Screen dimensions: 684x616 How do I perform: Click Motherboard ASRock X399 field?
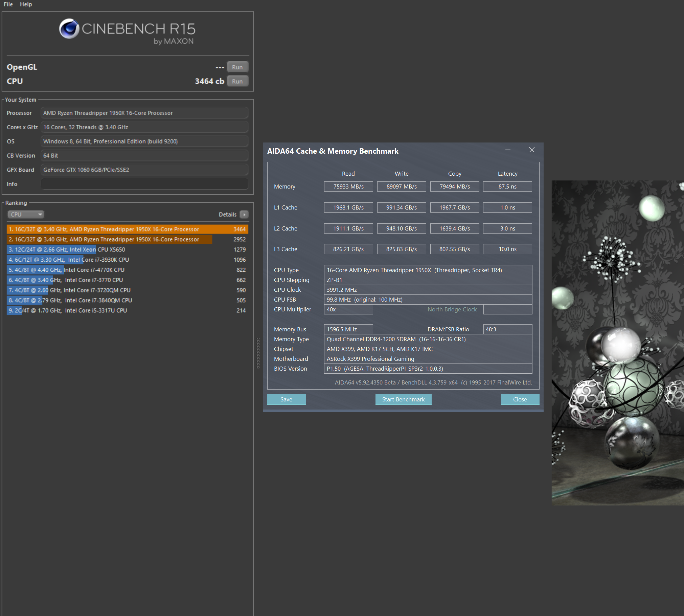pos(428,359)
